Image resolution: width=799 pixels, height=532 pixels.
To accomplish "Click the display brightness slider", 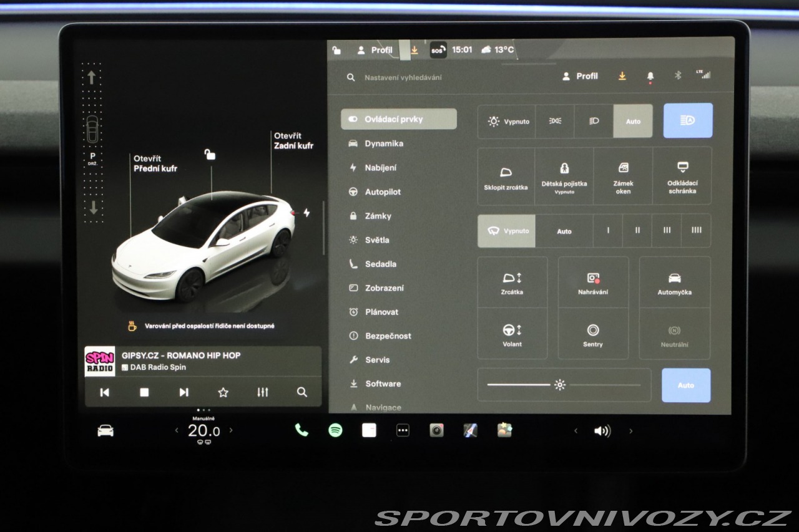I will [563, 385].
